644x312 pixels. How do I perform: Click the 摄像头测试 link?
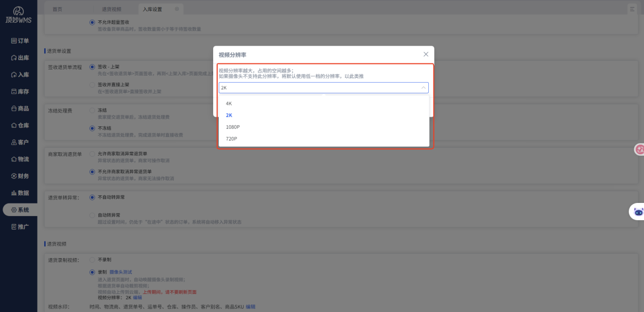(121, 272)
